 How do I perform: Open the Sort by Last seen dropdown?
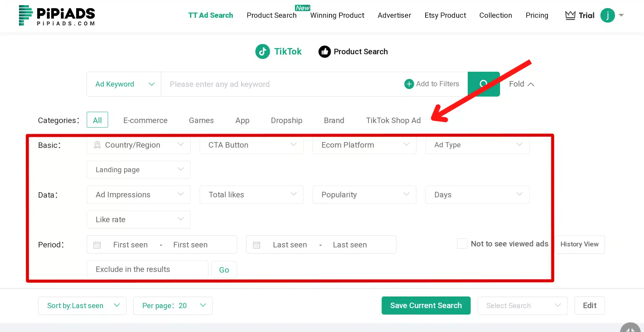point(82,306)
